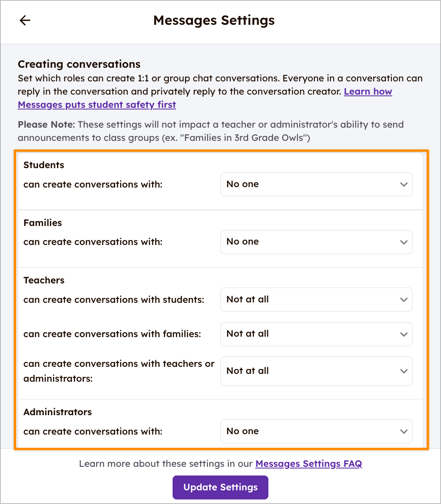The height and width of the screenshot is (504, 441).
Task: Open Families conversations dropdown
Action: point(316,242)
